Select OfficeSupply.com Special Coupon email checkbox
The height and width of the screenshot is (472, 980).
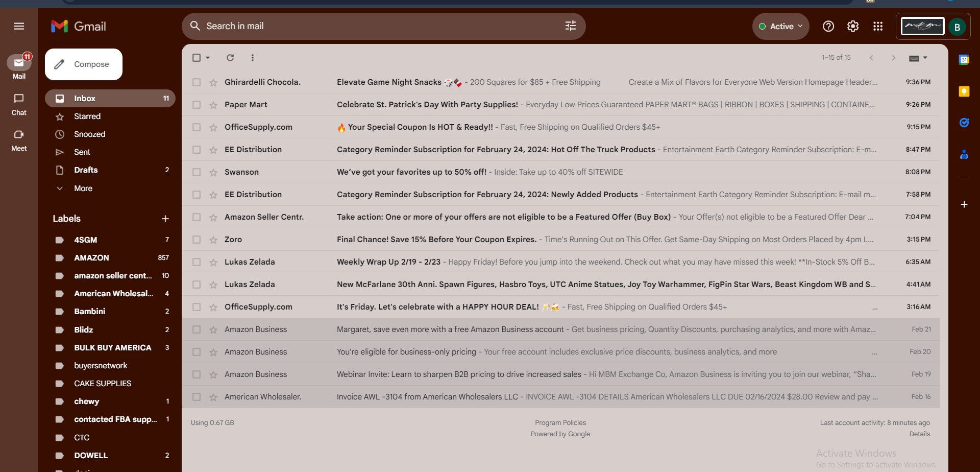(x=197, y=127)
